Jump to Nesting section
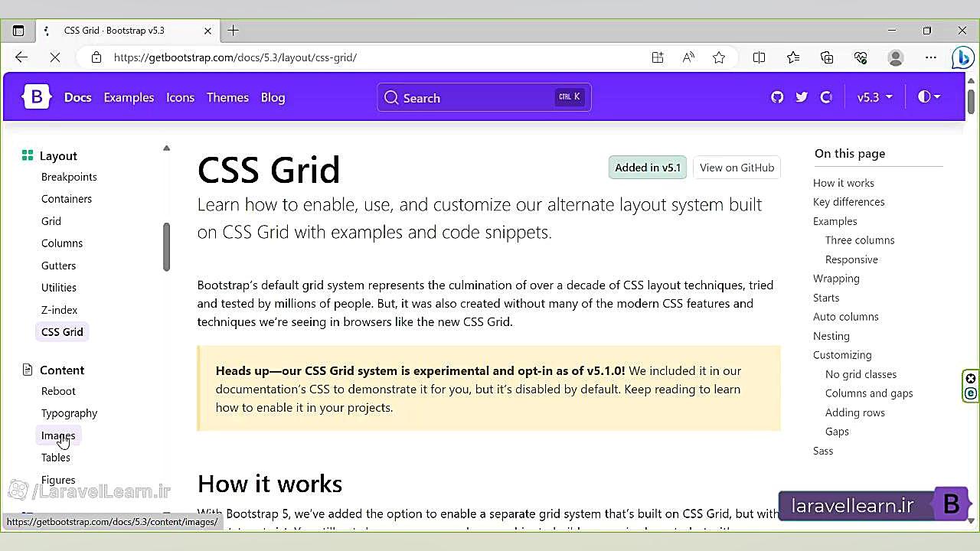 pos(831,336)
